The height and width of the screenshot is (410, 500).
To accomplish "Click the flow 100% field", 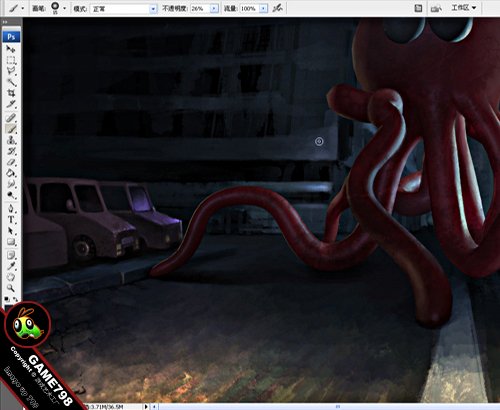I will pos(250,9).
